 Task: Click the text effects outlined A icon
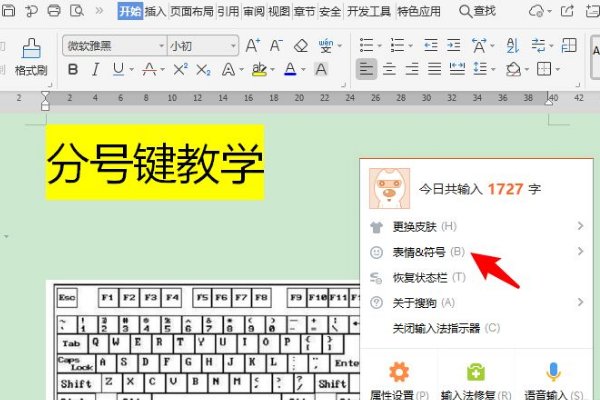tap(228, 70)
